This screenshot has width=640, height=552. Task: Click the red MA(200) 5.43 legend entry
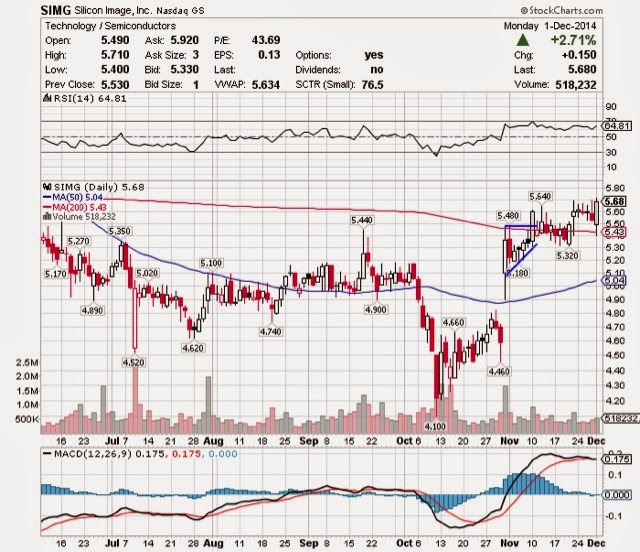[75, 207]
